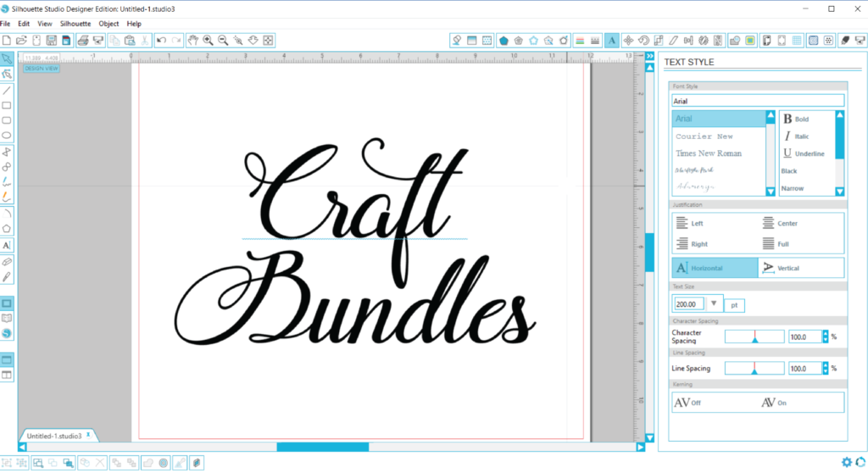Open the Fill Color panel pentagon icon
The image size is (868, 473).
(x=504, y=41)
